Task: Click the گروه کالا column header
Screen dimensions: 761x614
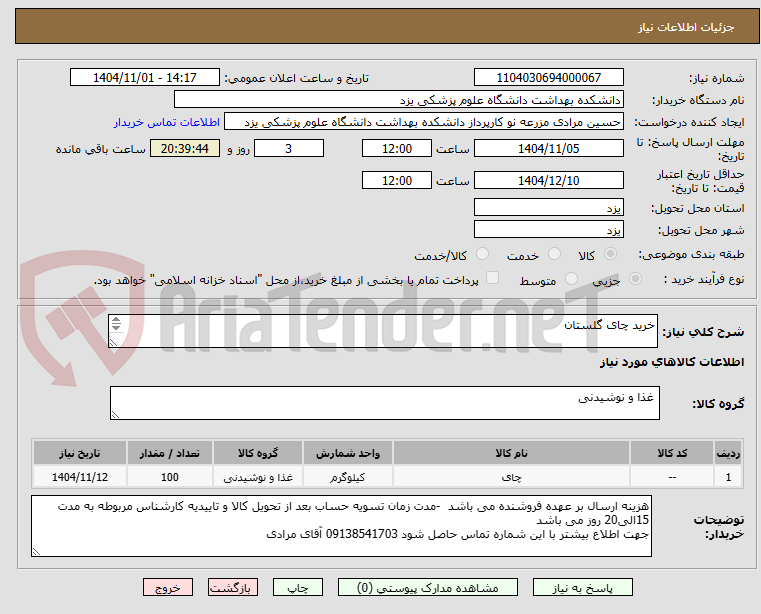Action: (x=258, y=453)
